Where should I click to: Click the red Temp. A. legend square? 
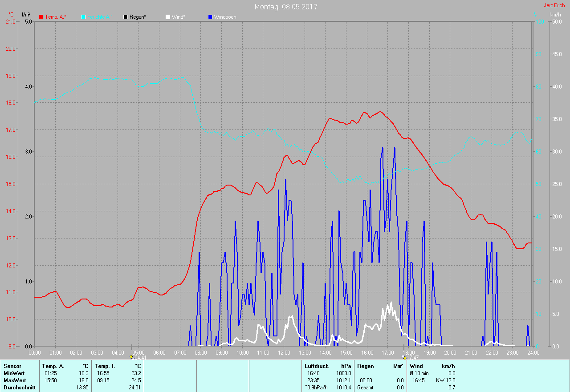[x=41, y=17]
